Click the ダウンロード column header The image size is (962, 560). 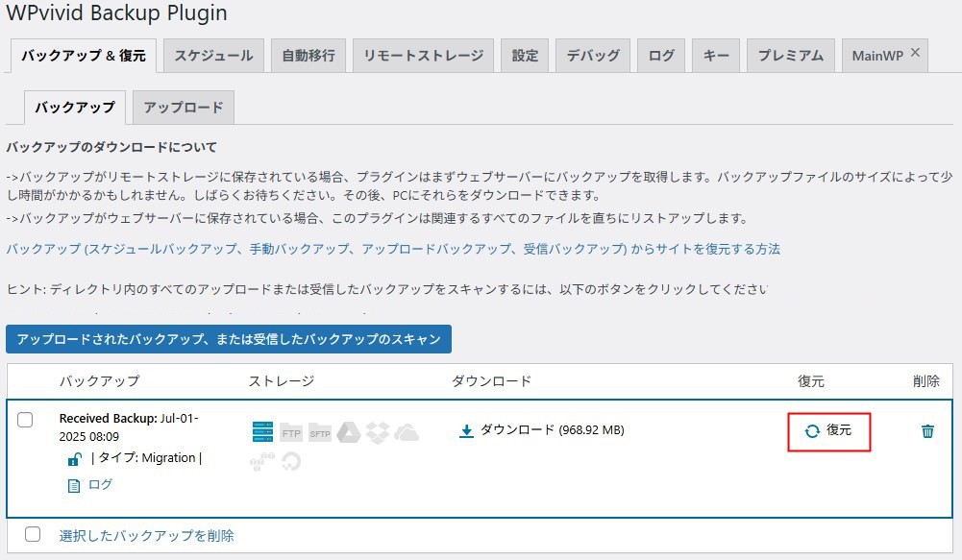click(x=491, y=381)
